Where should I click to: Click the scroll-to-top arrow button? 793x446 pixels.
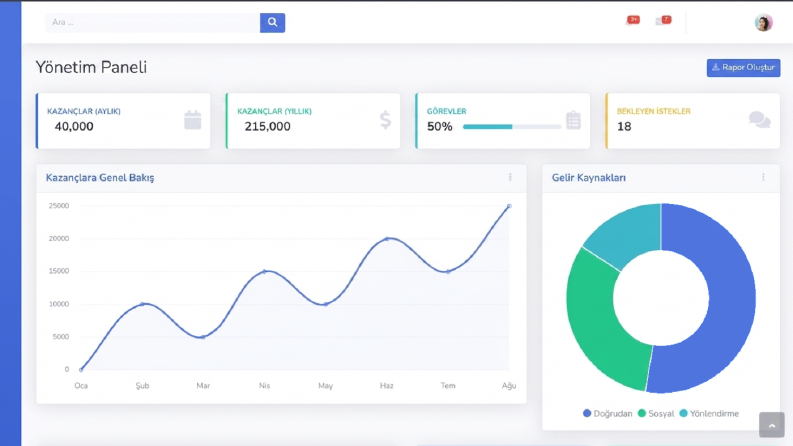[x=771, y=425]
